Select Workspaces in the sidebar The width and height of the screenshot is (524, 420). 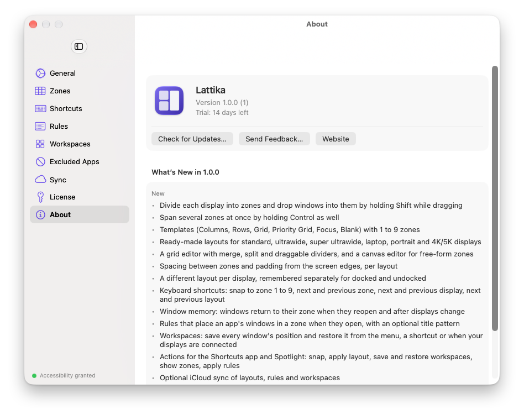pos(80,144)
